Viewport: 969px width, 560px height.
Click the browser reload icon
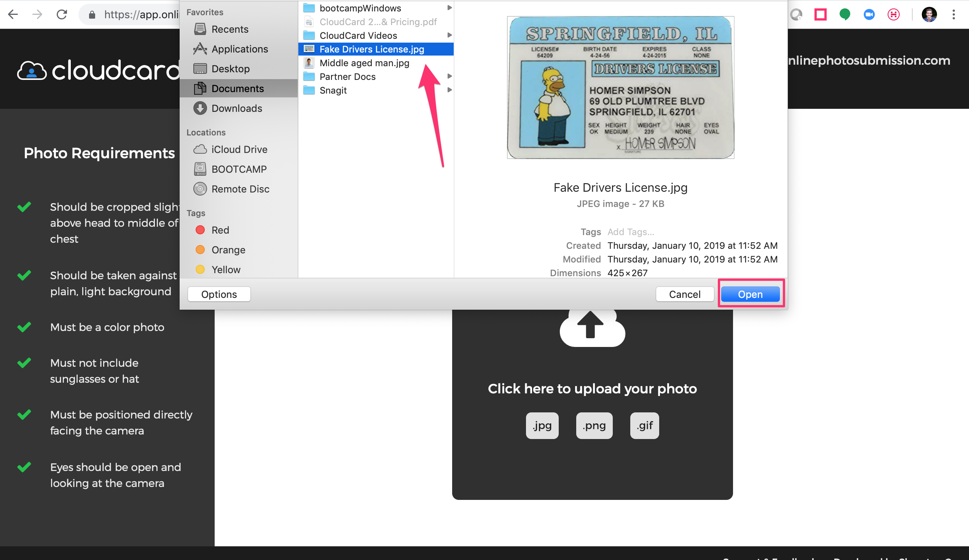click(x=62, y=14)
